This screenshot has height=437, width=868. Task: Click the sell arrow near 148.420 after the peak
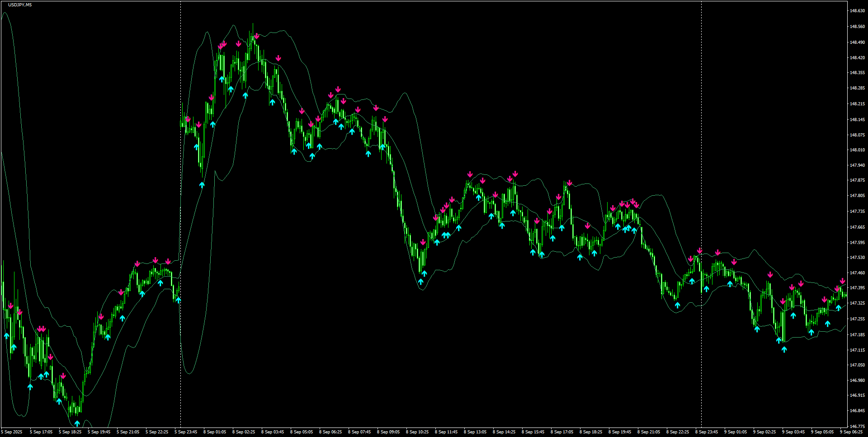(x=278, y=58)
